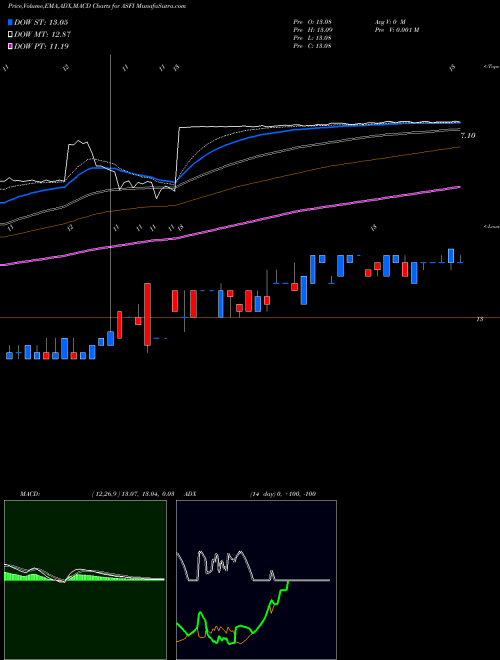Click the tall red candlestick crossing the orange line
This screenshot has height=660, width=500.
147,314
